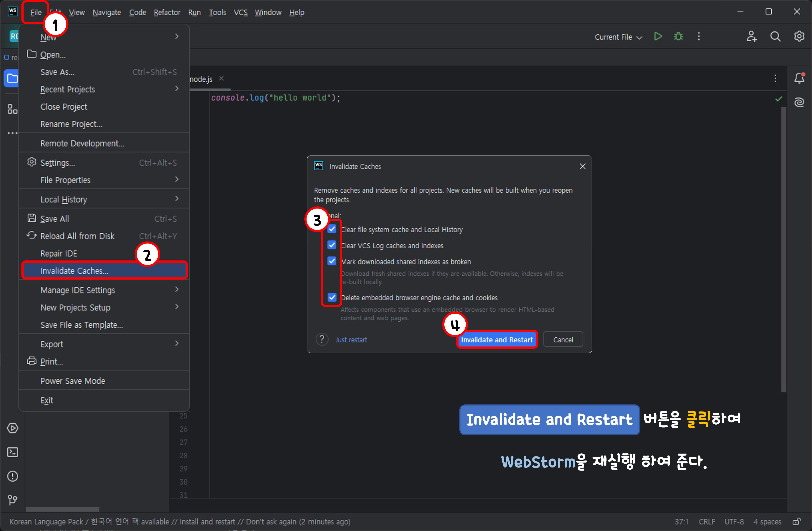
Task: Open the Terminal tool window icon
Action: [x=13, y=452]
